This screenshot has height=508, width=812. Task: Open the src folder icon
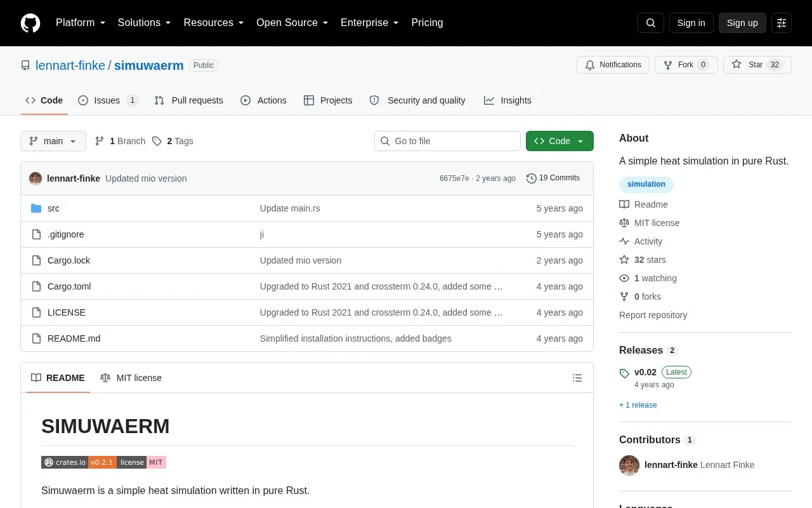click(x=36, y=208)
